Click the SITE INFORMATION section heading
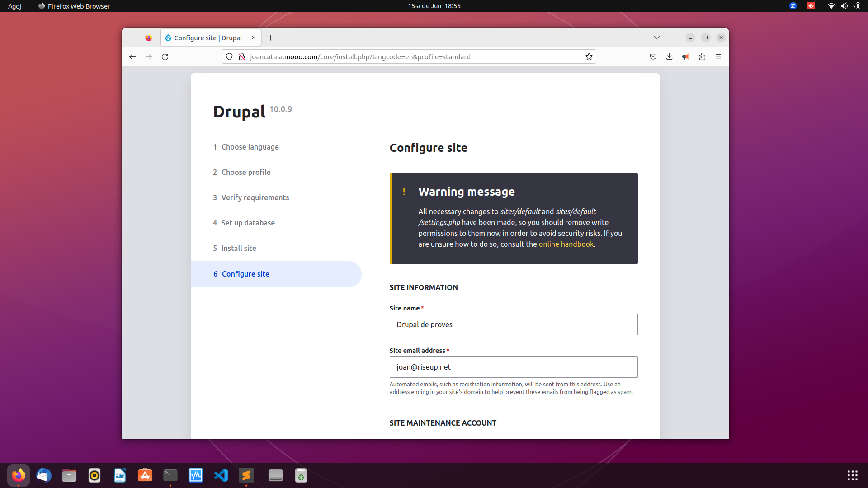This screenshot has width=868, height=488. [x=424, y=287]
